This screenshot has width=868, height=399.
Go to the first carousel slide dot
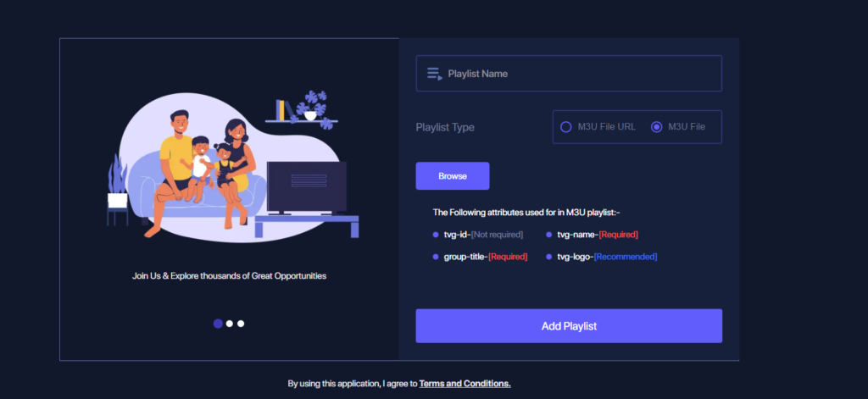218,324
